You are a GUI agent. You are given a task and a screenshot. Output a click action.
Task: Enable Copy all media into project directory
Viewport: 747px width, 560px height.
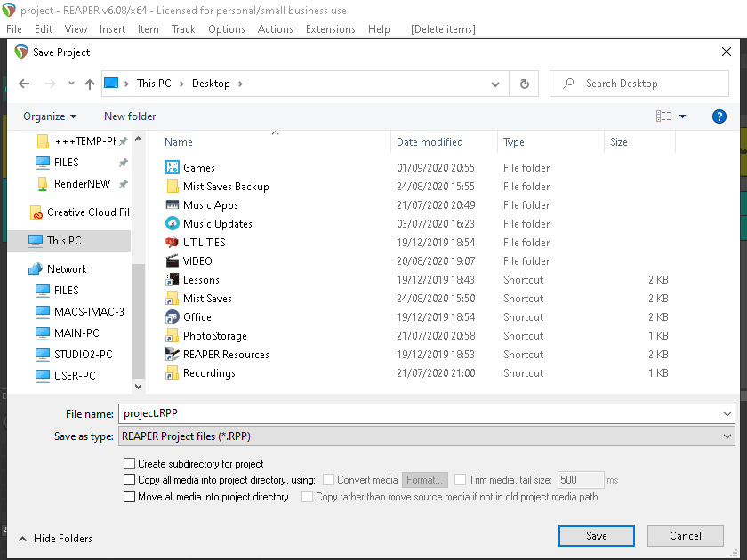(129, 479)
